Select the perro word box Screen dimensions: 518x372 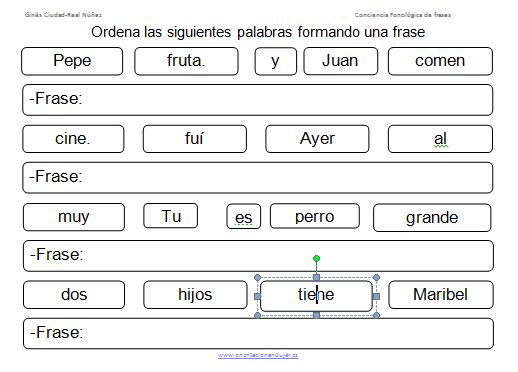point(315,216)
